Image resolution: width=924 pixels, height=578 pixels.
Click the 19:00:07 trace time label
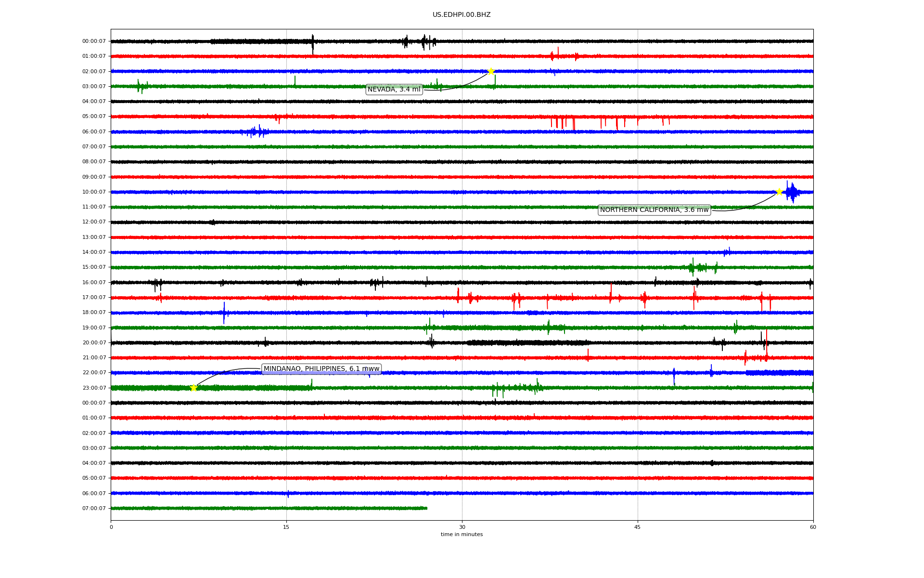click(94, 328)
